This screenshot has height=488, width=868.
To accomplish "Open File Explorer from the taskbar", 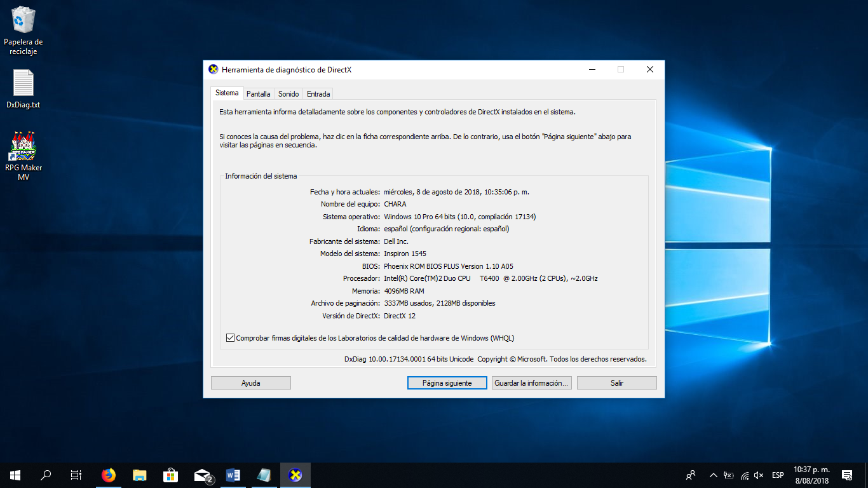I will pos(140,475).
